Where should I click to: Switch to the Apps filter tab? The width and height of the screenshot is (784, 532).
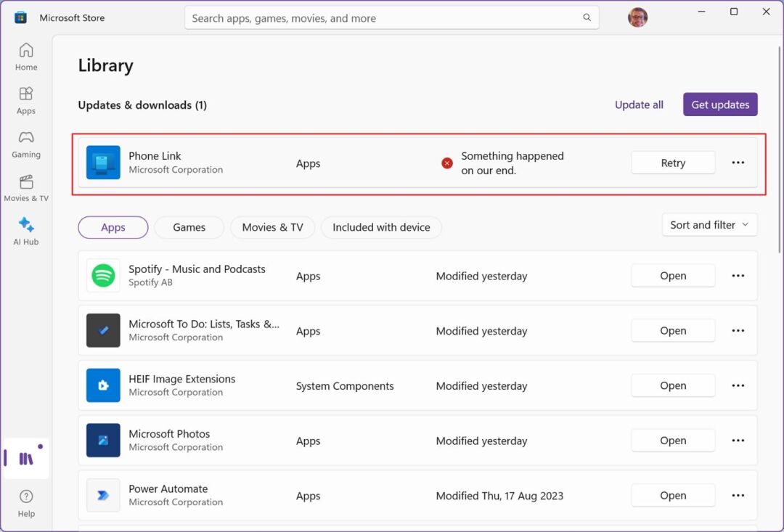click(x=113, y=227)
